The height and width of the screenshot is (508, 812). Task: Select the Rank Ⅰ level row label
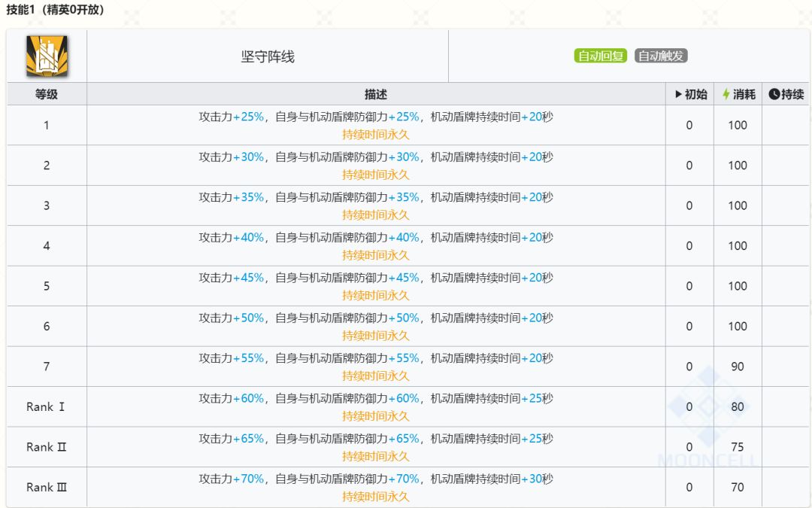click(47, 406)
